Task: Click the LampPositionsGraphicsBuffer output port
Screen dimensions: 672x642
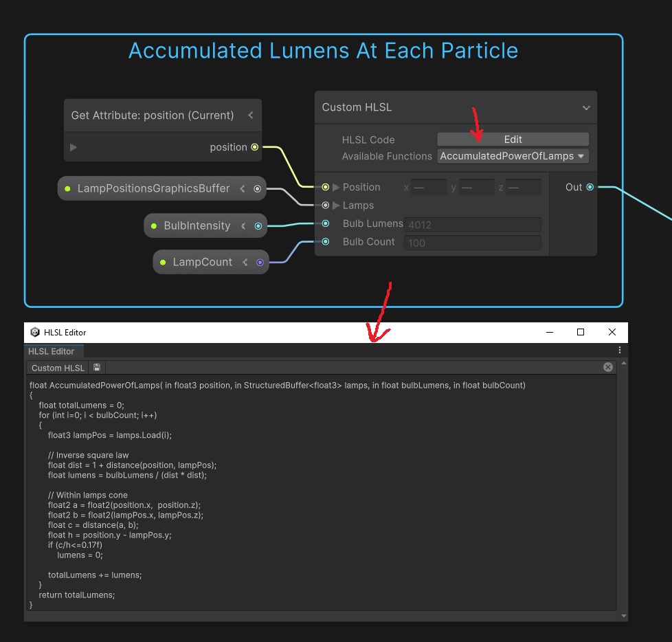Action: tap(258, 188)
